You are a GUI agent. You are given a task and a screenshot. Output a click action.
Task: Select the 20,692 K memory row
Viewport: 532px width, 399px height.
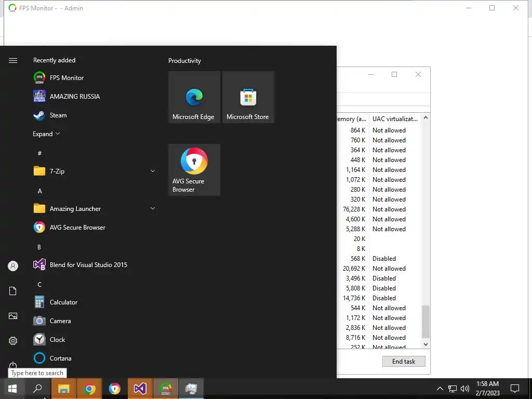click(379, 269)
